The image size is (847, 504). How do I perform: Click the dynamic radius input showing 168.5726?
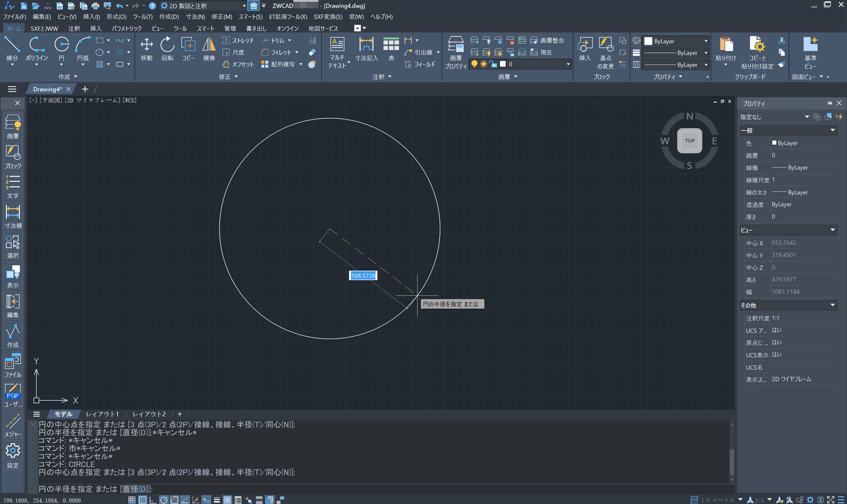pyautogui.click(x=363, y=276)
